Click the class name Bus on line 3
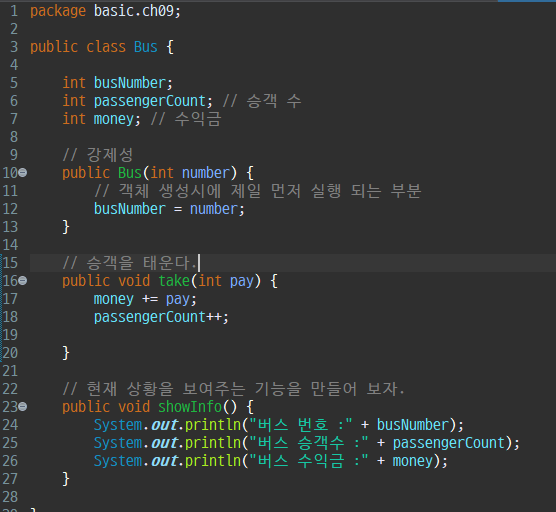Viewport: 556px width, 512px height. [146, 47]
